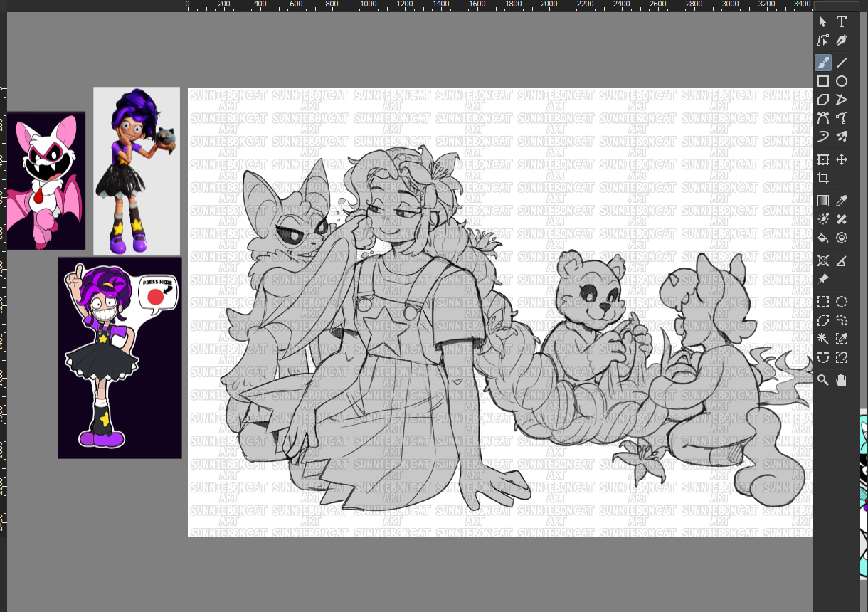Activate the Contiguous Selection magic wand

[x=823, y=339]
